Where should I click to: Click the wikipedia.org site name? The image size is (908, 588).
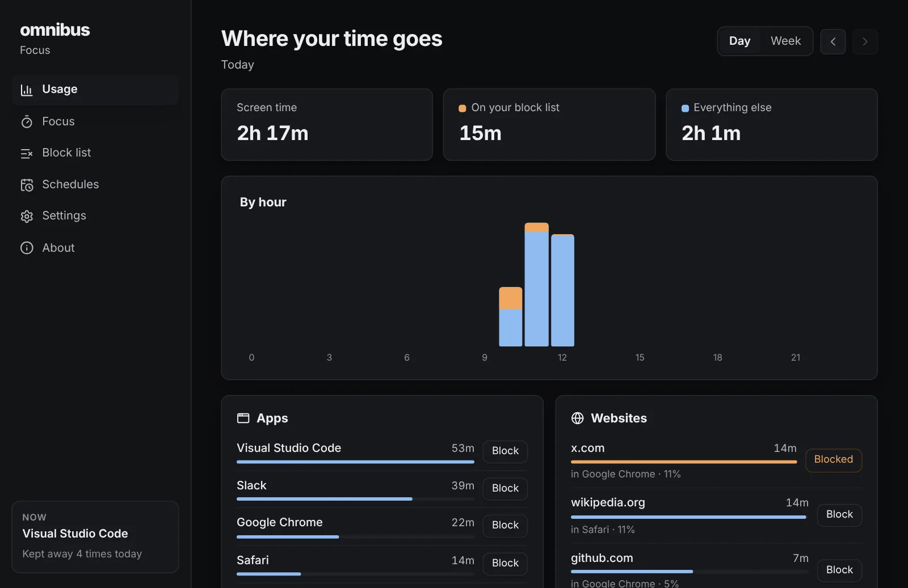pyautogui.click(x=608, y=502)
